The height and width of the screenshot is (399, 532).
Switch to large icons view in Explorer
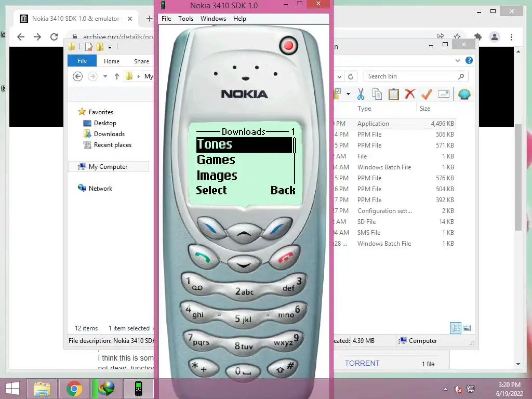coord(467,328)
